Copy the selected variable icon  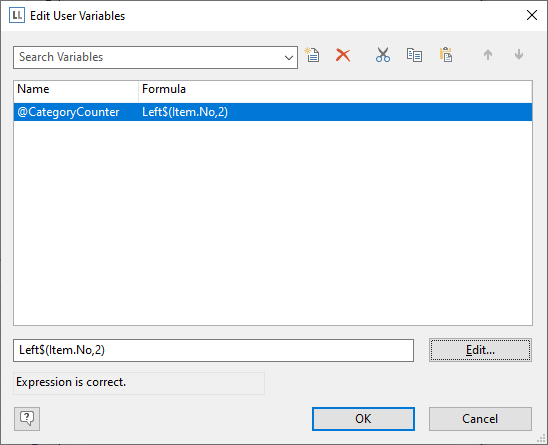[x=414, y=55]
